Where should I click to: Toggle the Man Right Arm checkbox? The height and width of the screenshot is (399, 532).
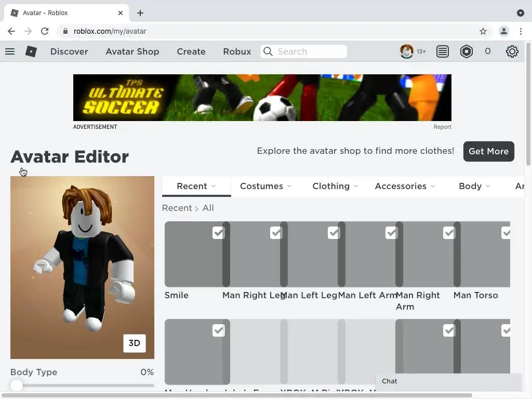(449, 233)
